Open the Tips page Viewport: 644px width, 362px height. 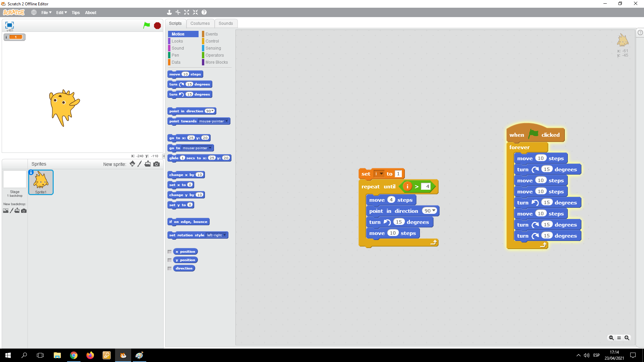click(x=75, y=12)
